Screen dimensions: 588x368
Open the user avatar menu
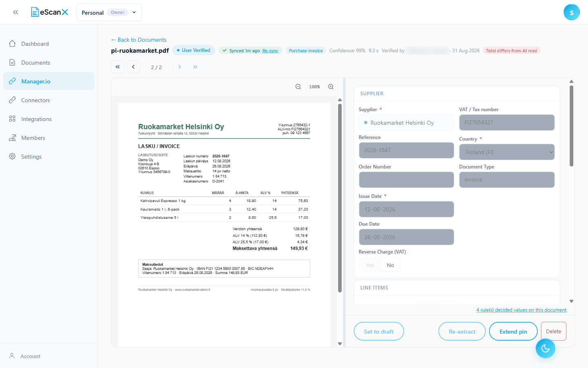coord(571,12)
